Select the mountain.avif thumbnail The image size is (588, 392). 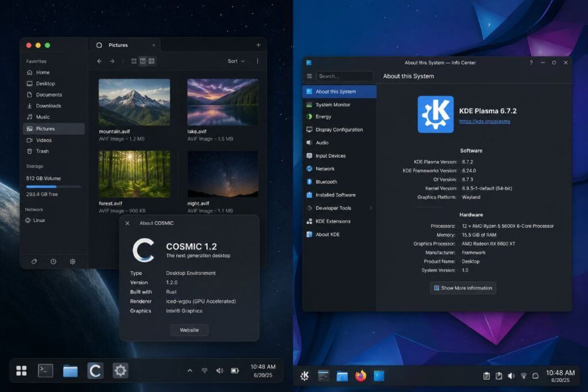click(134, 102)
